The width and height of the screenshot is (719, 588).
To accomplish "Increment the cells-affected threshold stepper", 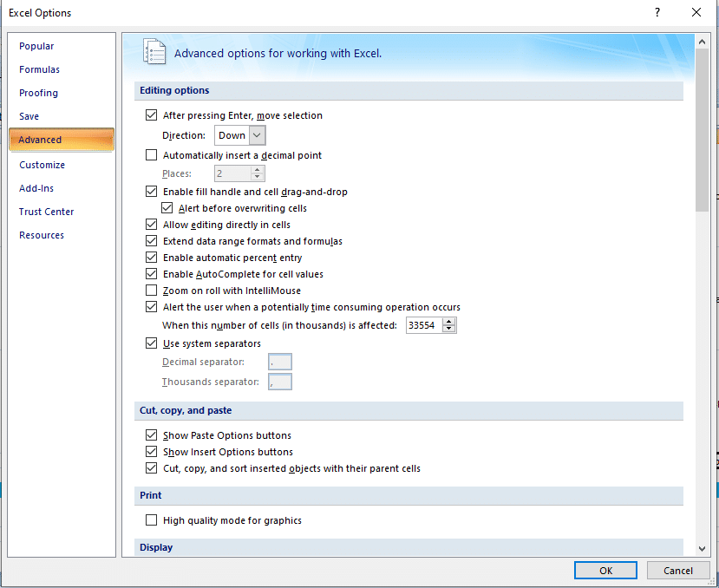I will (450, 321).
